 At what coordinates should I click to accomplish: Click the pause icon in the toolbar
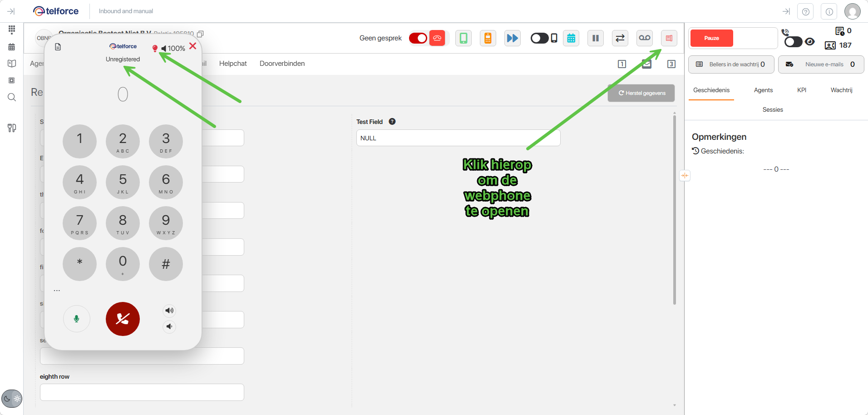tap(595, 38)
